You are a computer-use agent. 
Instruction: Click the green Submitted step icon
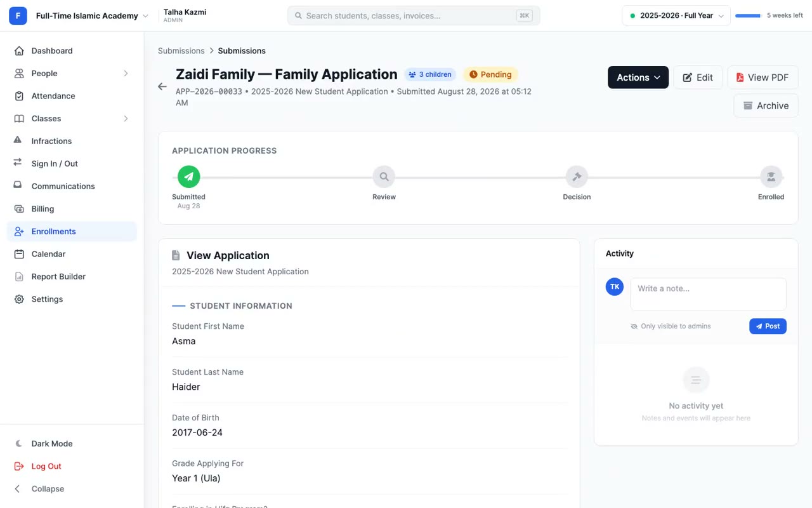point(188,177)
